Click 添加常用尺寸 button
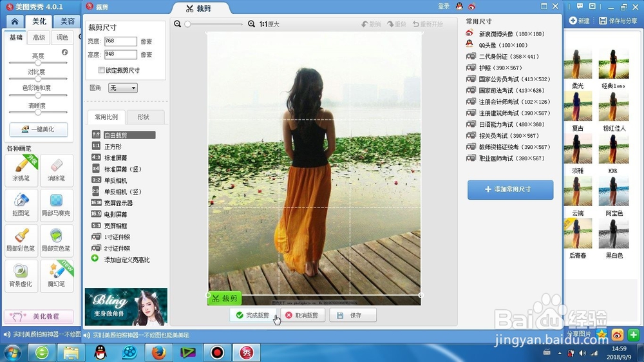 [x=510, y=189]
